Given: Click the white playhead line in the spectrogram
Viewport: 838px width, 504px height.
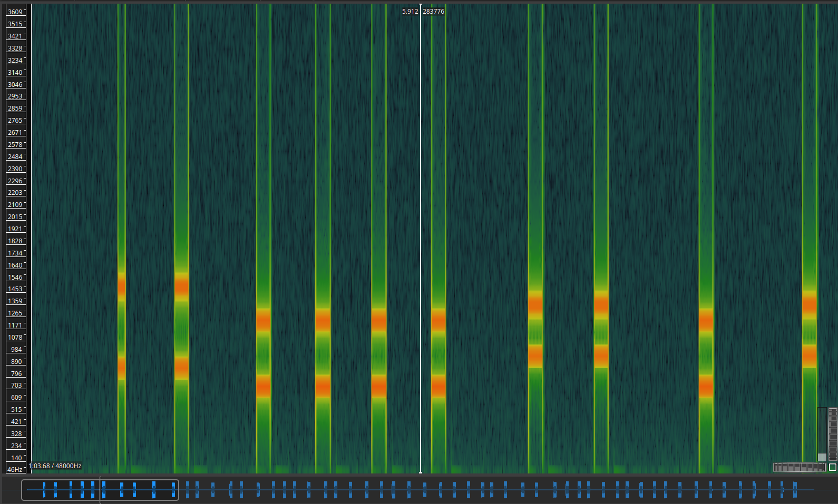Looking at the screenshot, I should pyautogui.click(x=421, y=237).
